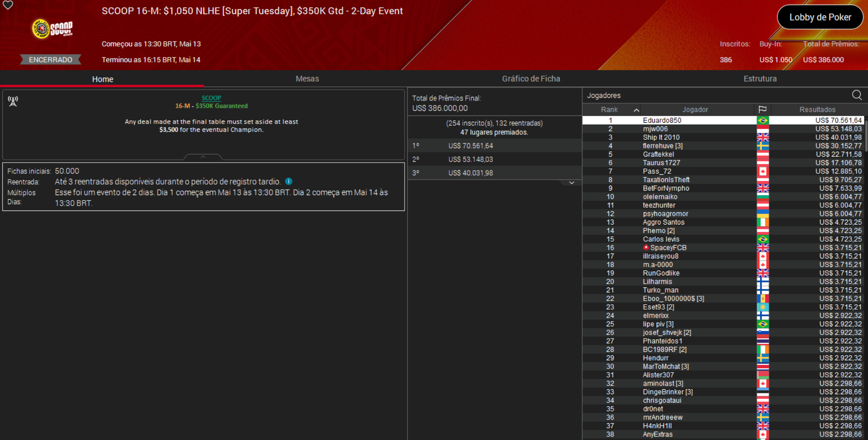
Task: Select BetForNympho player entry
Action: (723, 188)
